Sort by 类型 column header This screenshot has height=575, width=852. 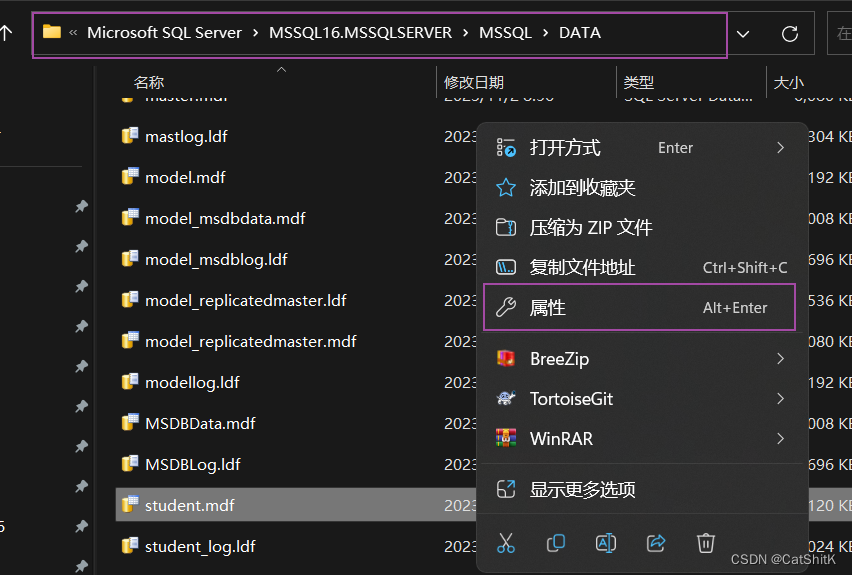click(x=638, y=83)
